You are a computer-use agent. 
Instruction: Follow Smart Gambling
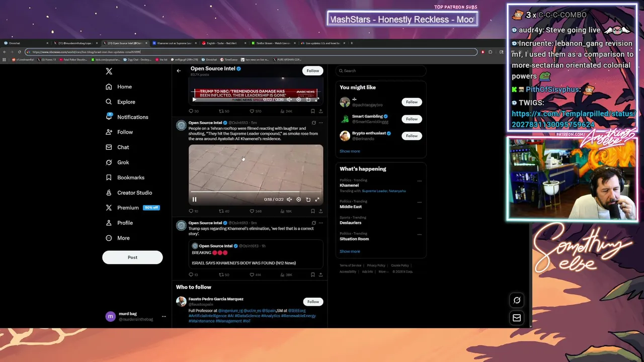412,119
